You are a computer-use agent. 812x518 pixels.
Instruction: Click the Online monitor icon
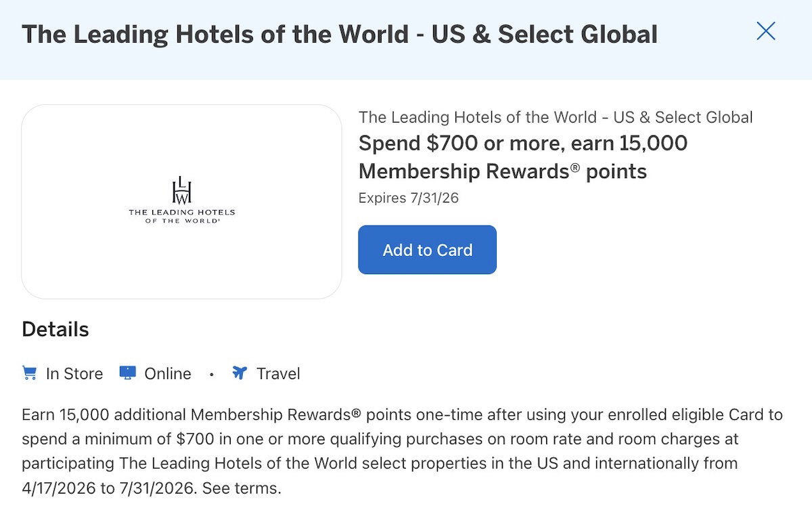coord(127,373)
